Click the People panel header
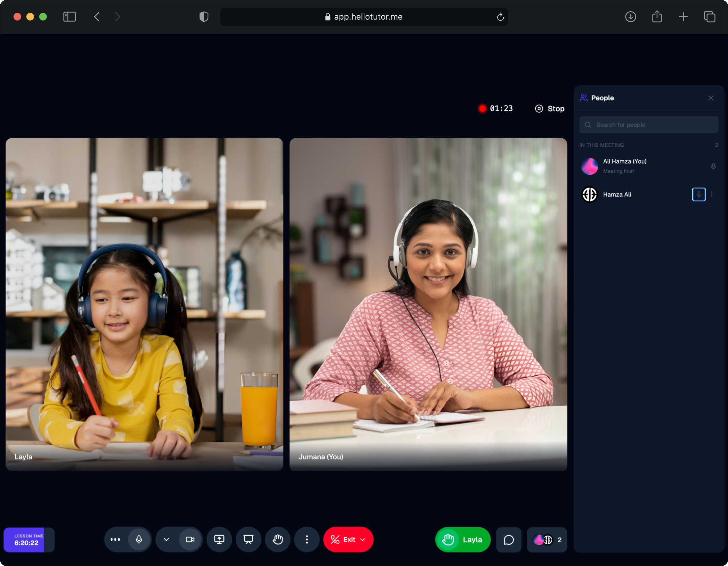The image size is (728, 566). click(x=602, y=98)
